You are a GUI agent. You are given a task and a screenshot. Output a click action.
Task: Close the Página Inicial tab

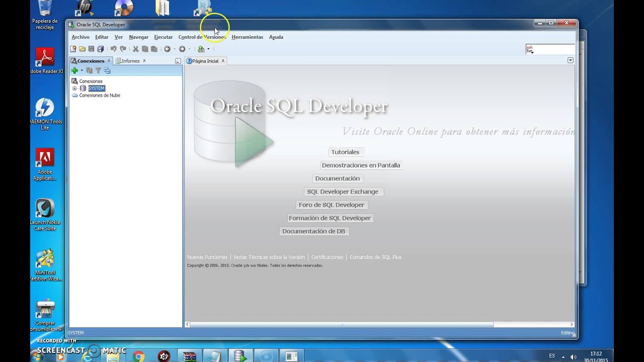pos(223,60)
